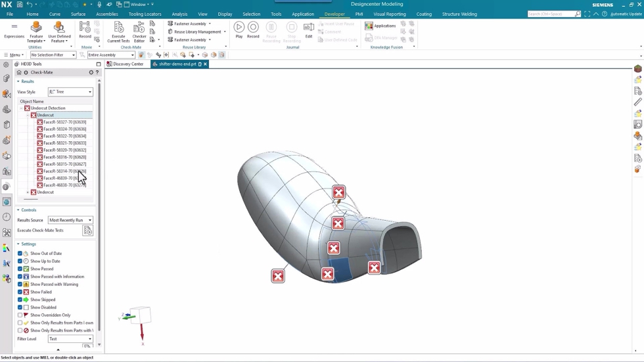Click the command search field

coord(551,14)
